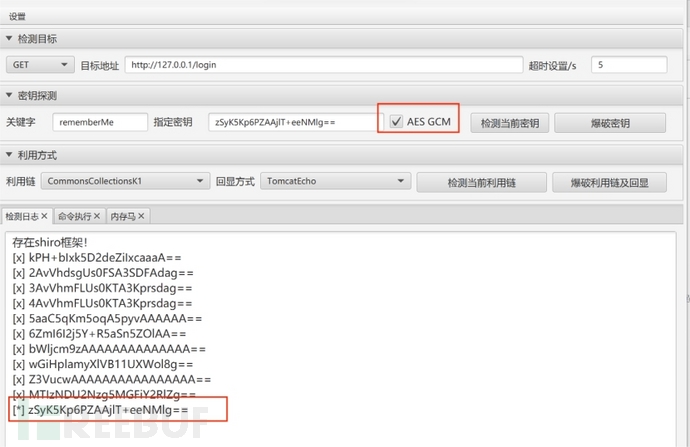Screen dimensions: 690x447
Task: Click the 回显方式 label
Action: [x=235, y=181]
